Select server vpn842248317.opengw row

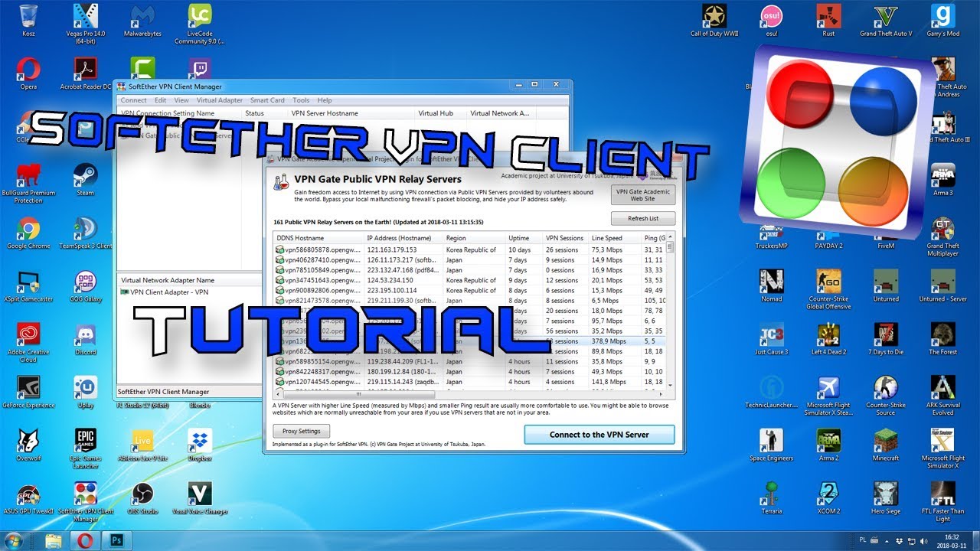click(470, 371)
